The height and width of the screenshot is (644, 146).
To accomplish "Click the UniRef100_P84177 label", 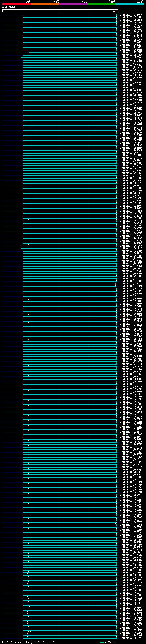I will [x=131, y=334].
